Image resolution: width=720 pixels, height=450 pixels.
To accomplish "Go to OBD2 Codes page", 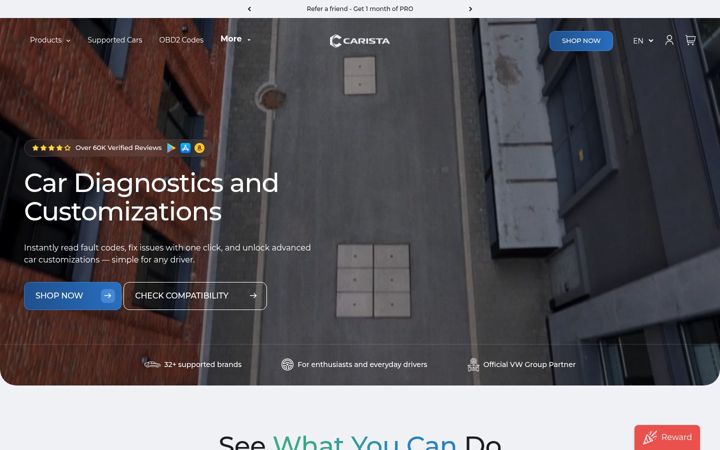I will tap(181, 40).
